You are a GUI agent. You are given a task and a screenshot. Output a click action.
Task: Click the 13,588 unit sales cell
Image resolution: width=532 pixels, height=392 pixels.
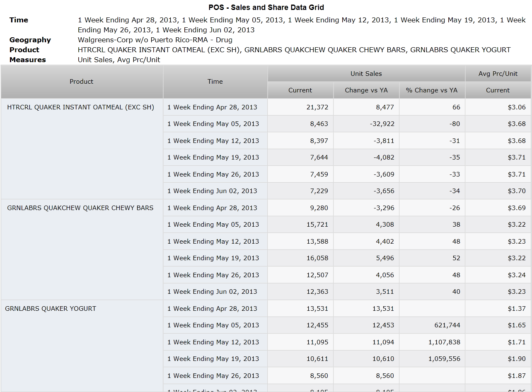300,241
